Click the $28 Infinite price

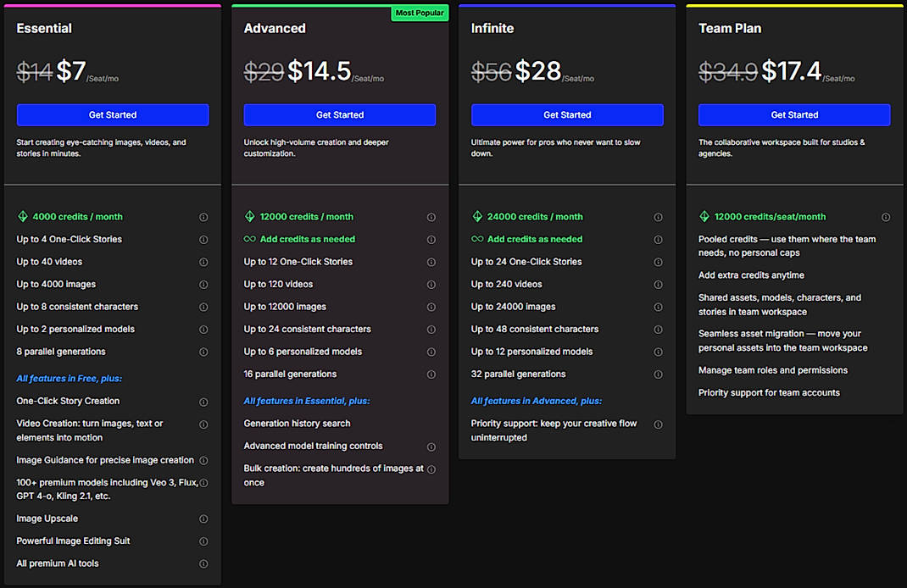coord(538,71)
